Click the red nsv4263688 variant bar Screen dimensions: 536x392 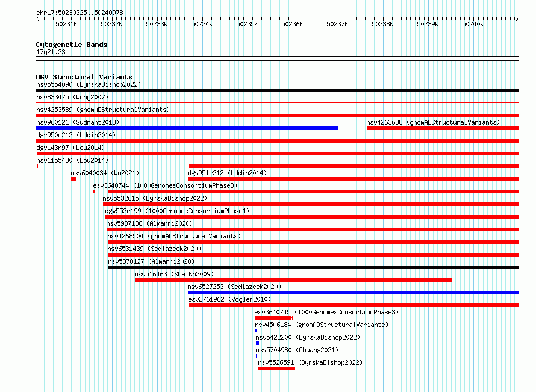pyautogui.click(x=443, y=128)
